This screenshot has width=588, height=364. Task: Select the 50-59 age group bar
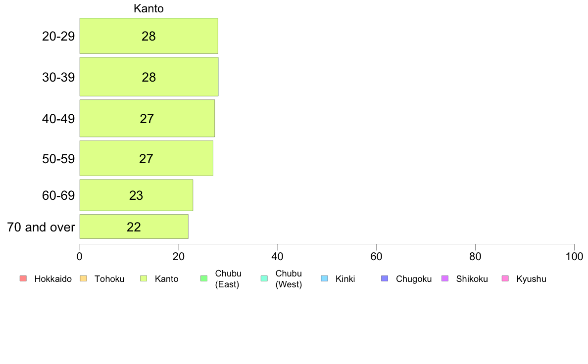tap(146, 158)
